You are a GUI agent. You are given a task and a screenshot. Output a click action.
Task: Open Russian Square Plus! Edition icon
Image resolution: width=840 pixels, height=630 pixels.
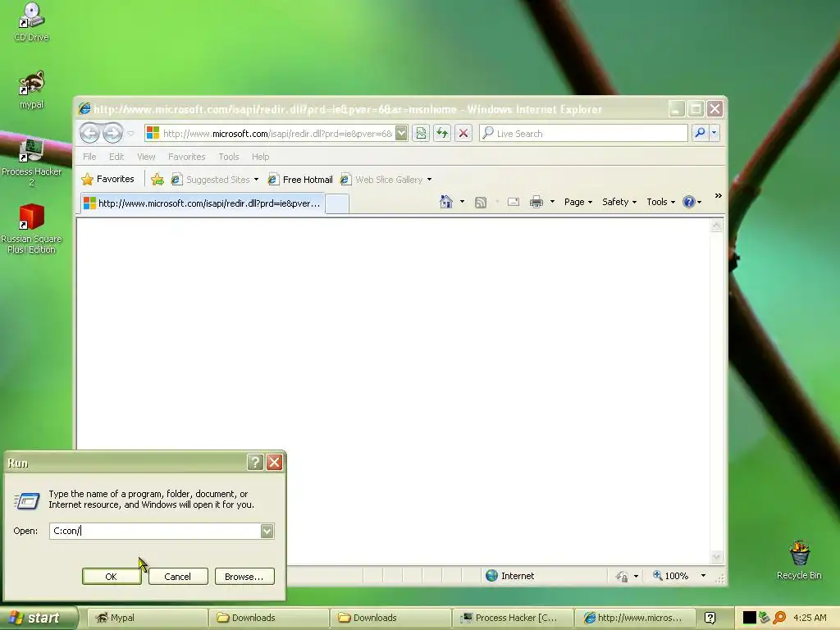click(31, 229)
